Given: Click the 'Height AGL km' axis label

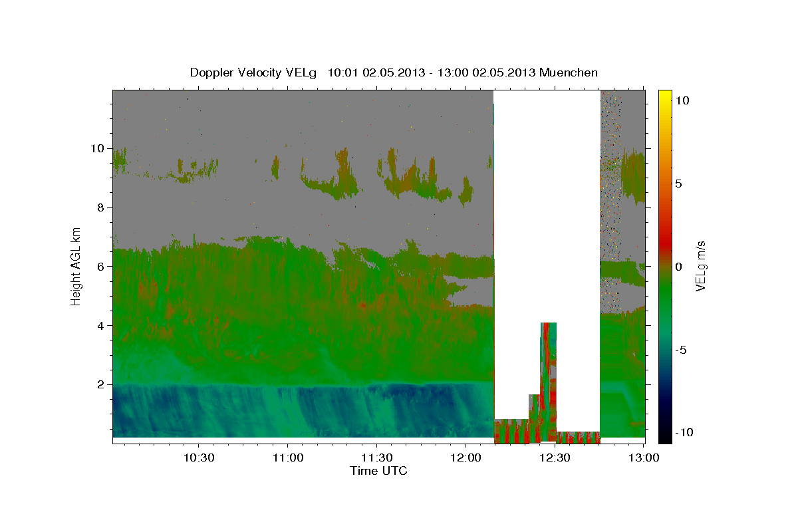Looking at the screenshot, I should (x=76, y=266).
